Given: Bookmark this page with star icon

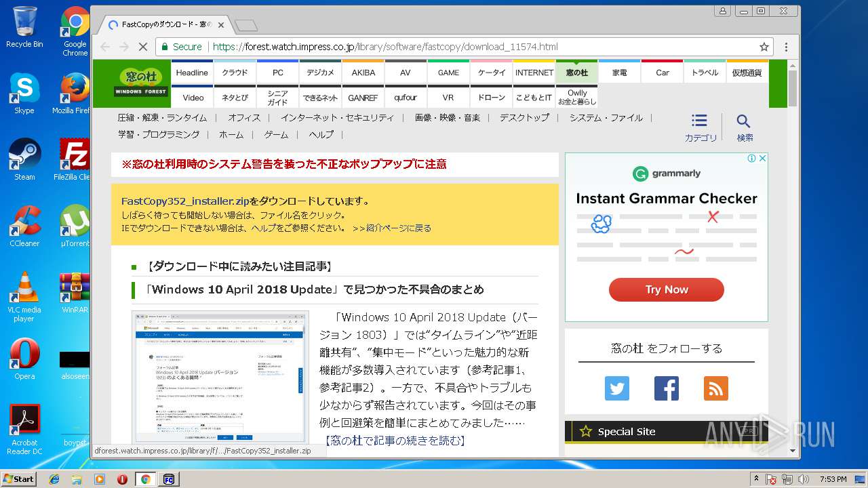Looking at the screenshot, I should (764, 47).
